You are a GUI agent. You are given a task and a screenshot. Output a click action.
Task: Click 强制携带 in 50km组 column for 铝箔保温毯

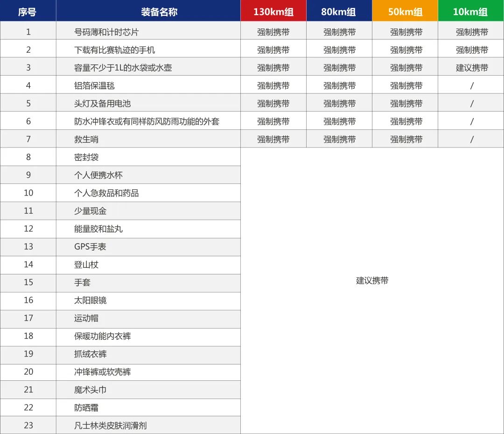tap(406, 85)
